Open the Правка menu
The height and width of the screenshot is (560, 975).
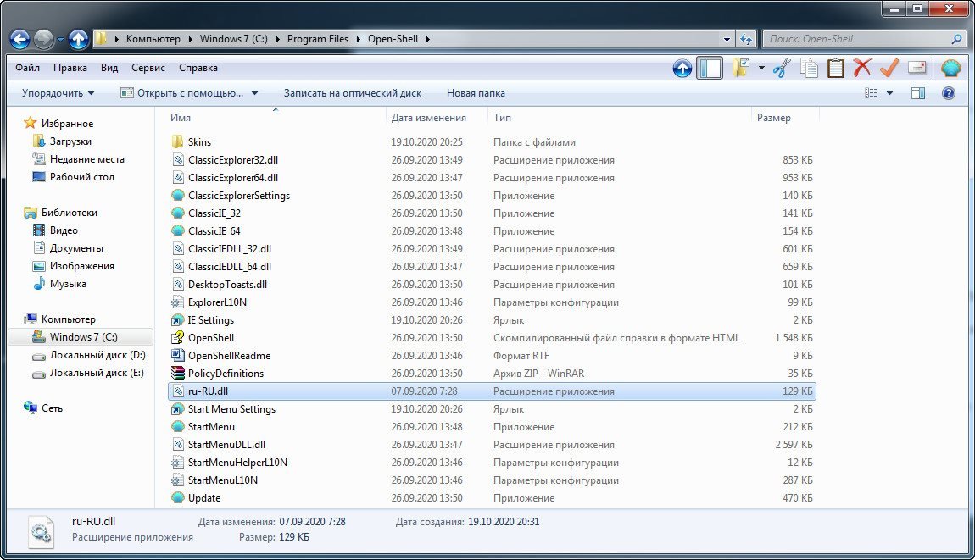70,68
